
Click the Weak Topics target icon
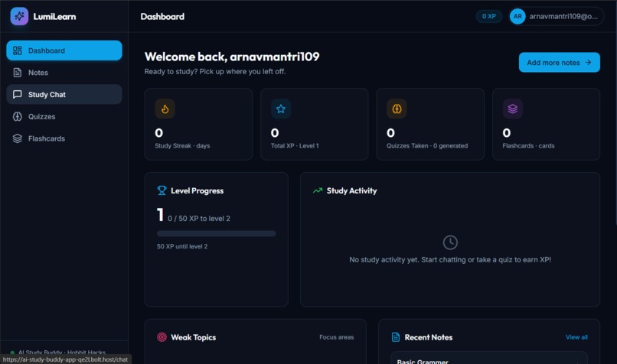(162, 337)
